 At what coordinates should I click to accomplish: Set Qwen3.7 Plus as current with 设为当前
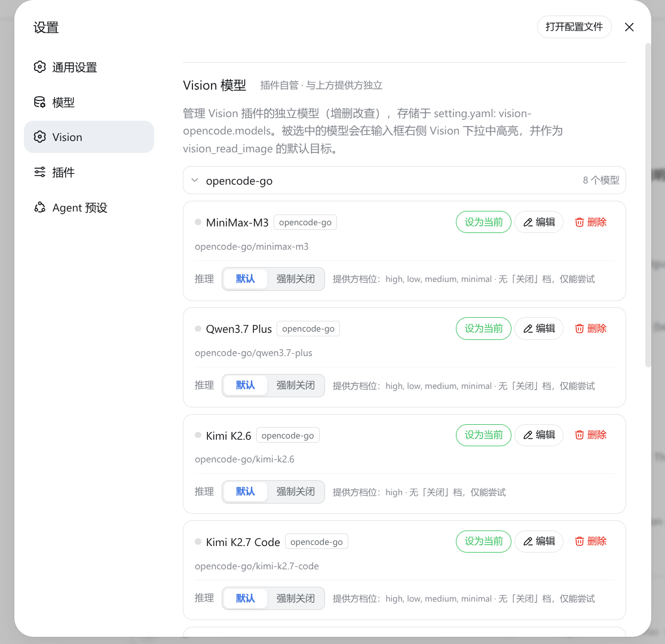point(483,329)
